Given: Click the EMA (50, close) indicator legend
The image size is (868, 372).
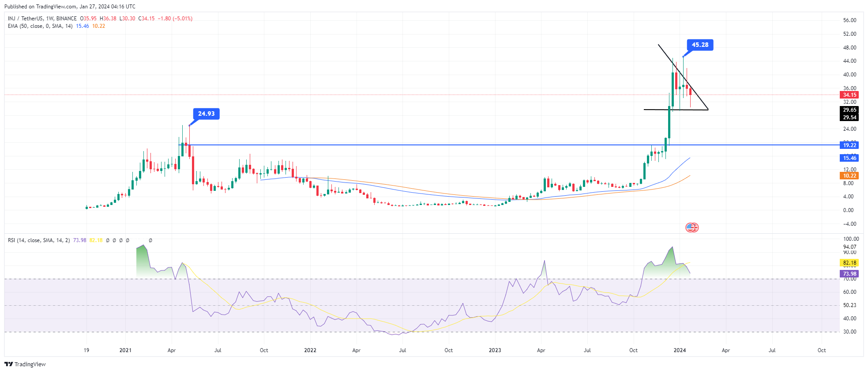Looking at the screenshot, I should [x=40, y=26].
